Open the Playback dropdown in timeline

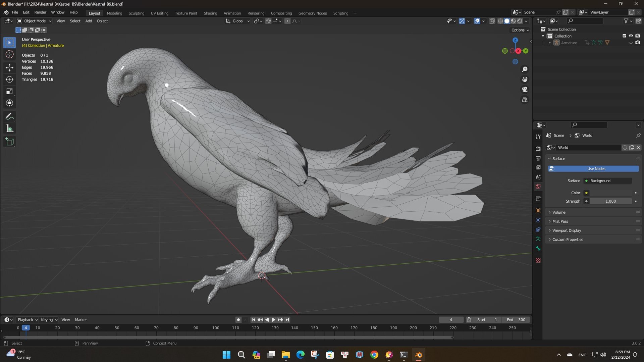pyautogui.click(x=28, y=320)
